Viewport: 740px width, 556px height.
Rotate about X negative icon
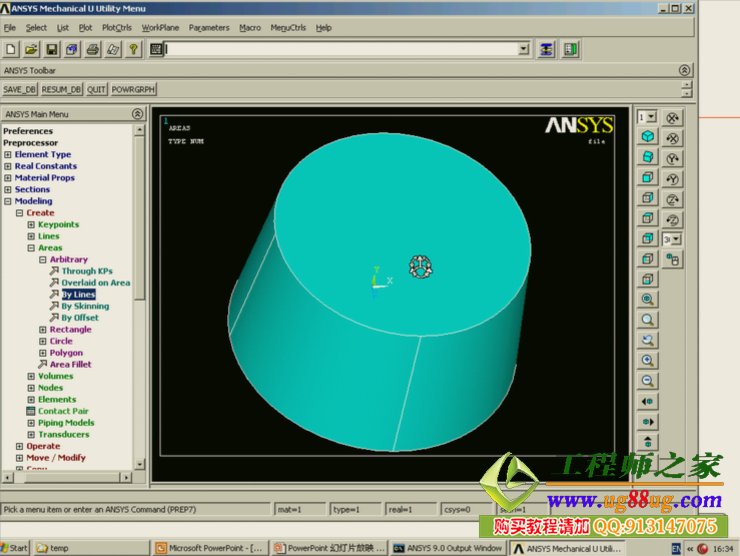(x=673, y=138)
